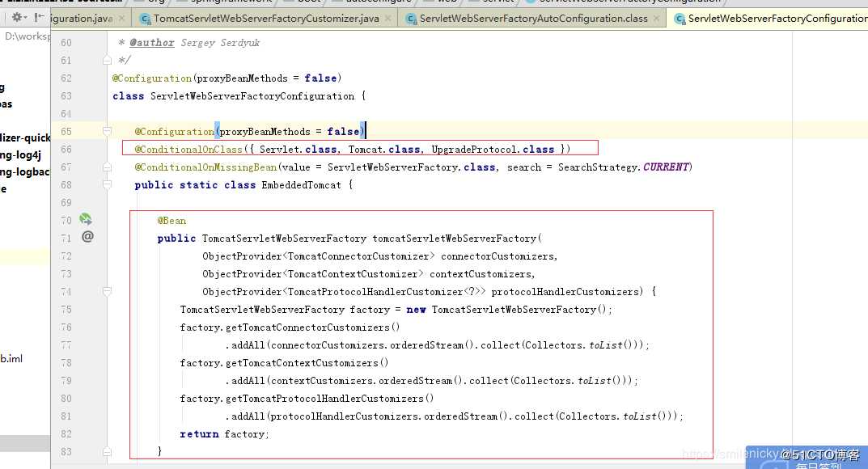This screenshot has width=868, height=469.
Task: Click the annotation gutter icon on line 71
Action: coord(87,236)
